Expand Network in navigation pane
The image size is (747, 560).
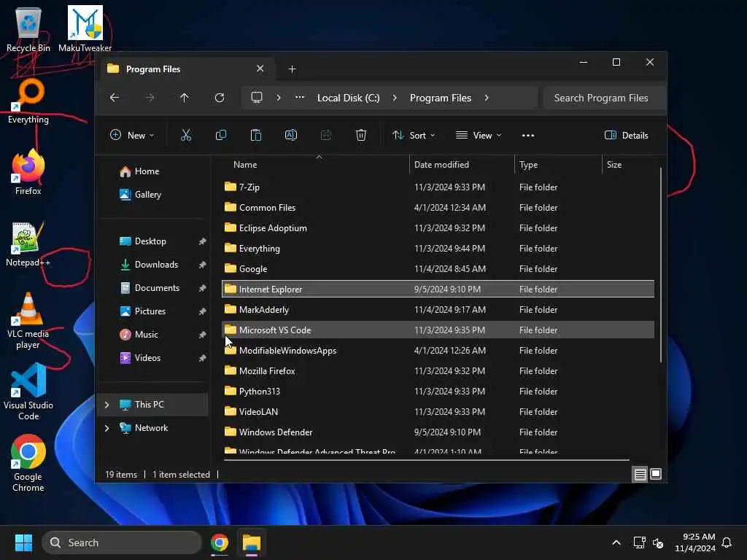pyautogui.click(x=107, y=427)
